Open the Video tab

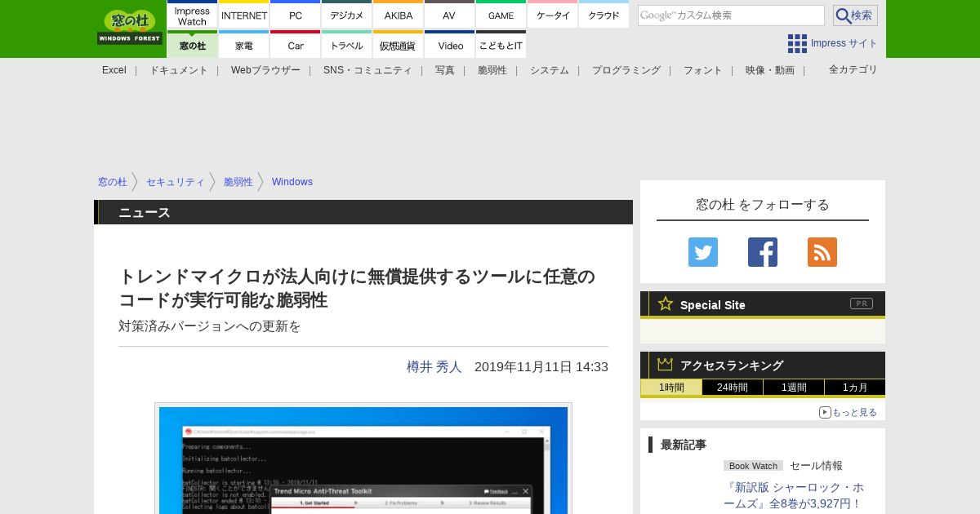pos(449,44)
